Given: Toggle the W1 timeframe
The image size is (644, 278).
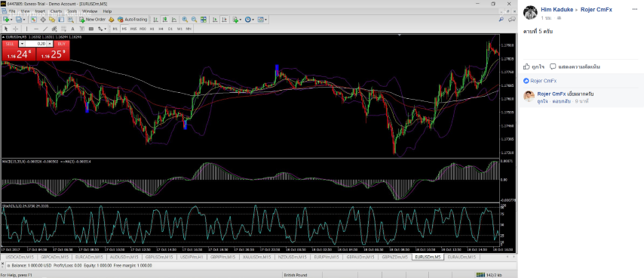Looking at the screenshot, I should 179,29.
